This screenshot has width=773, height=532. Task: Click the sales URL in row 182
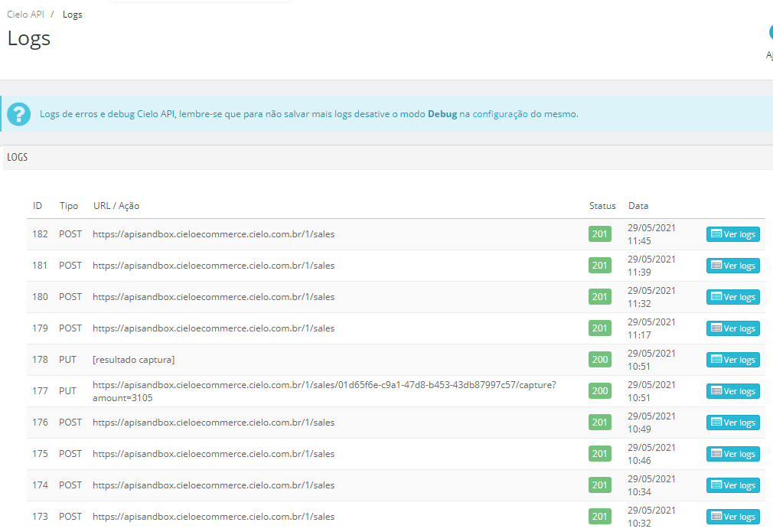(x=214, y=234)
